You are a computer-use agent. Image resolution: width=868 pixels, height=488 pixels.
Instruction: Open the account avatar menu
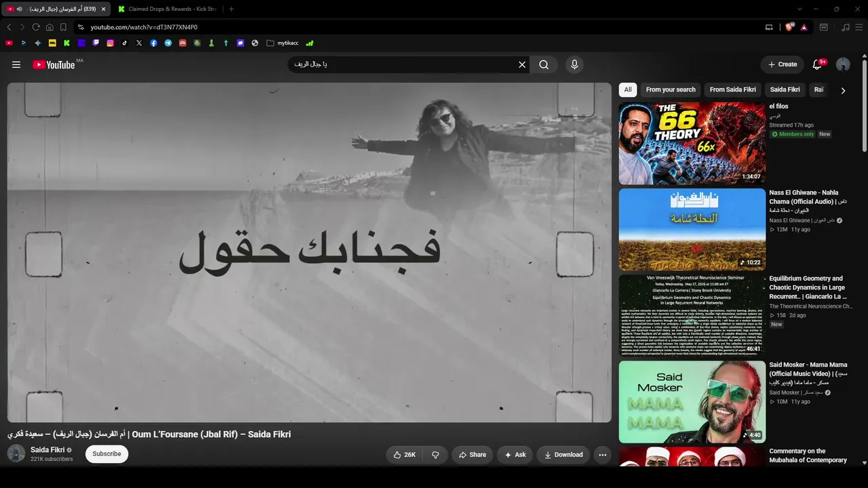pos(843,64)
